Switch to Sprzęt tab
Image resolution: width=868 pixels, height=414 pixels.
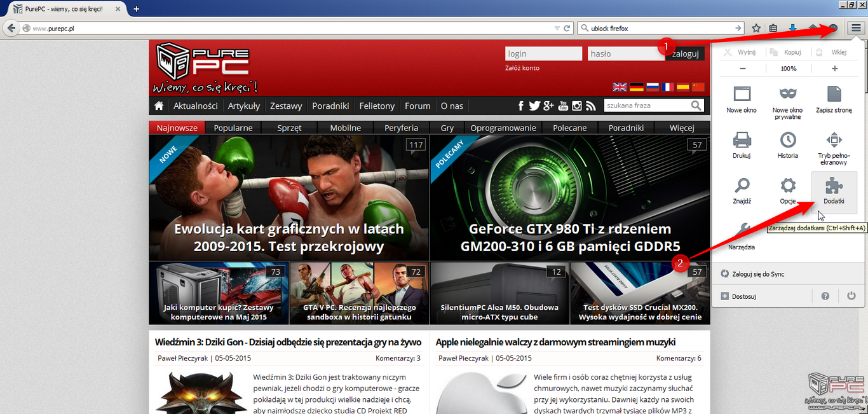point(289,128)
